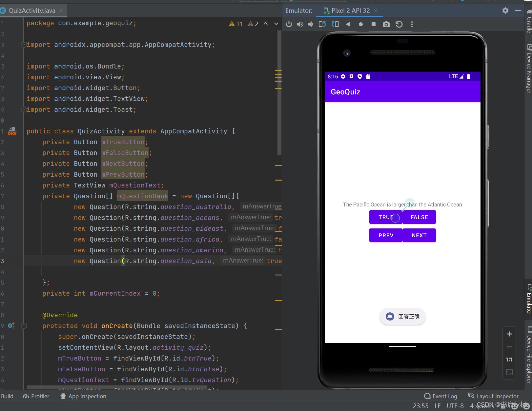
Task: Open the Build tool window
Action: coord(7,396)
